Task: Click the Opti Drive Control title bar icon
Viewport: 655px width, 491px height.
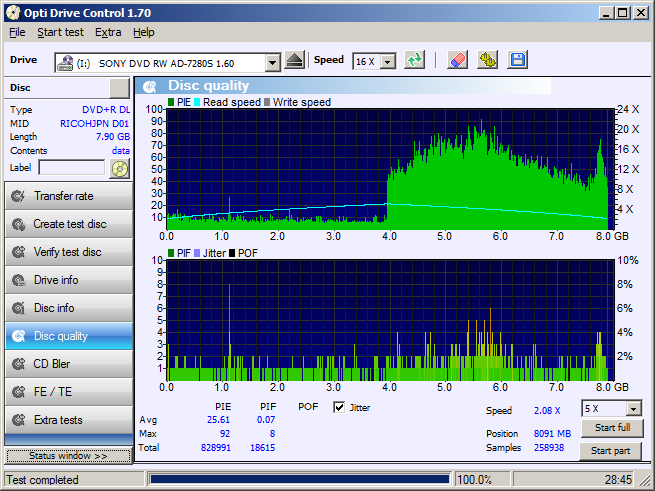Action: pos(13,13)
